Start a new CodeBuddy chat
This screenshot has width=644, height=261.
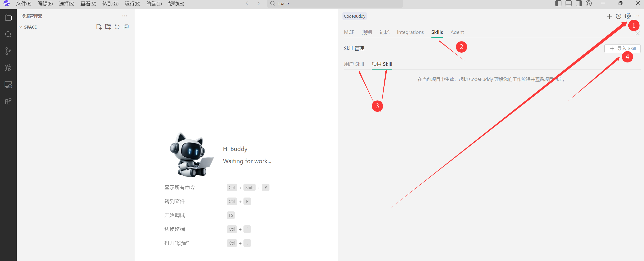pos(609,16)
